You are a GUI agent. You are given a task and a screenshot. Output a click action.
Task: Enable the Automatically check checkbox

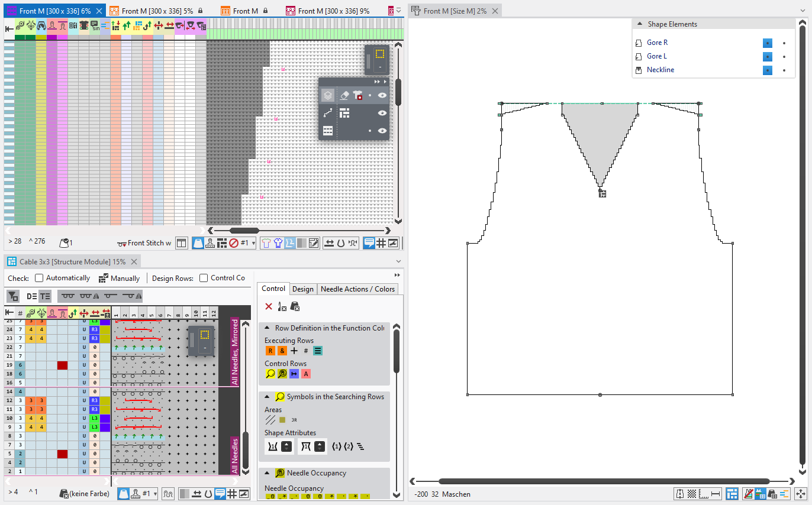pyautogui.click(x=39, y=278)
